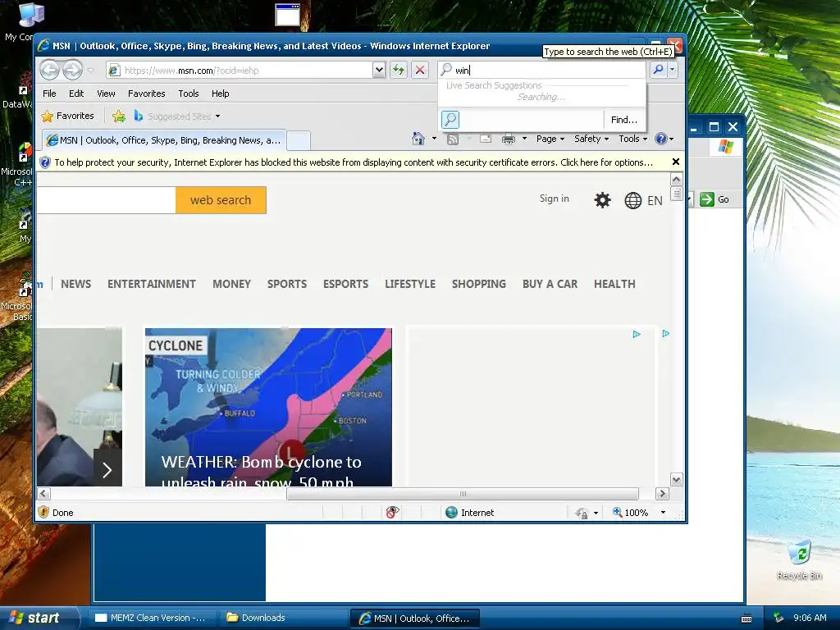
Task: Open the SHOPPING section
Action: pyautogui.click(x=479, y=284)
